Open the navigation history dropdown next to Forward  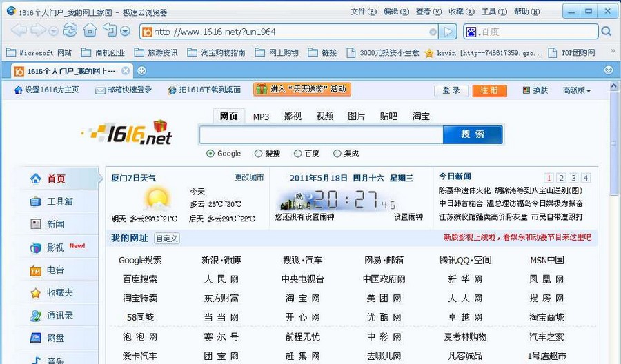(53, 31)
